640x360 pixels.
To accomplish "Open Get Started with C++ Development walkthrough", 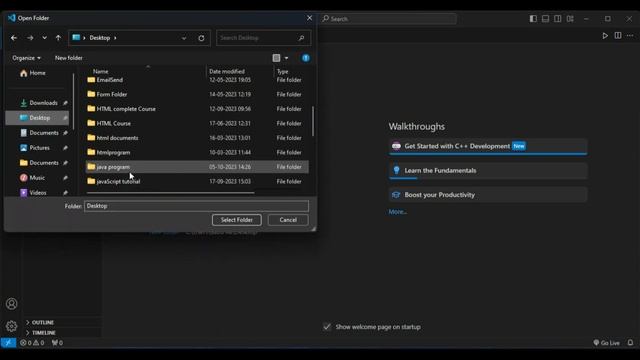I will pyautogui.click(x=488, y=146).
